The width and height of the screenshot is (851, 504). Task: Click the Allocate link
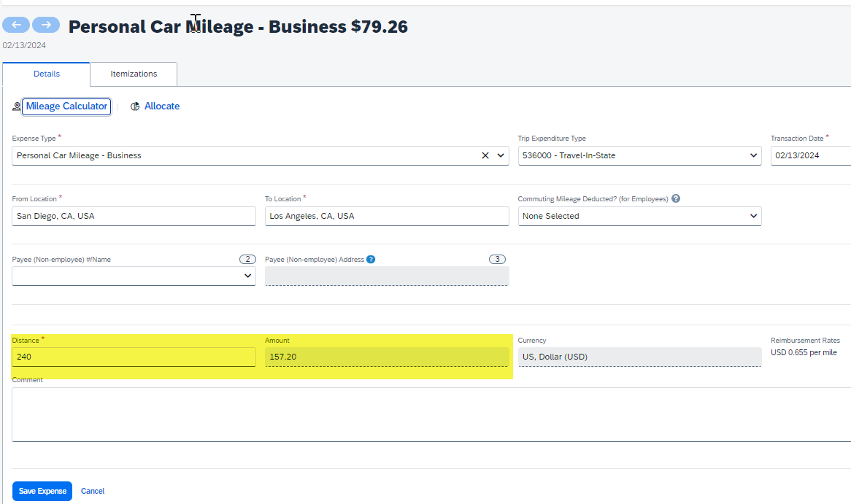[162, 106]
